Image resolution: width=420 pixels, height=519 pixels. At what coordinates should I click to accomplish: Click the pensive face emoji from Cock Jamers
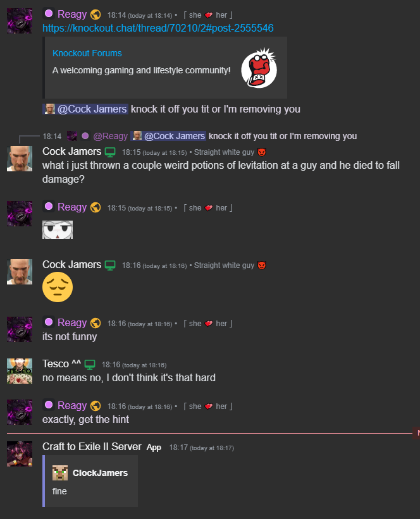click(58, 287)
